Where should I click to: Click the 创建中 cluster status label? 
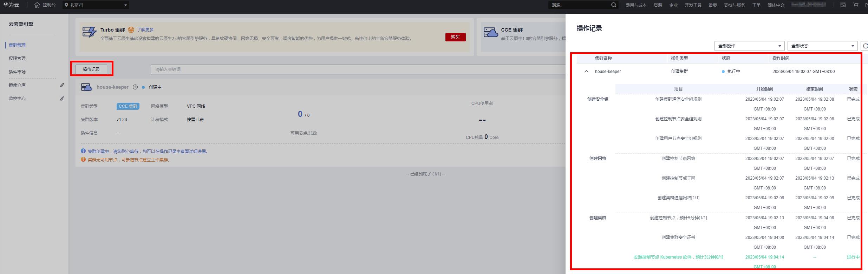tap(155, 87)
